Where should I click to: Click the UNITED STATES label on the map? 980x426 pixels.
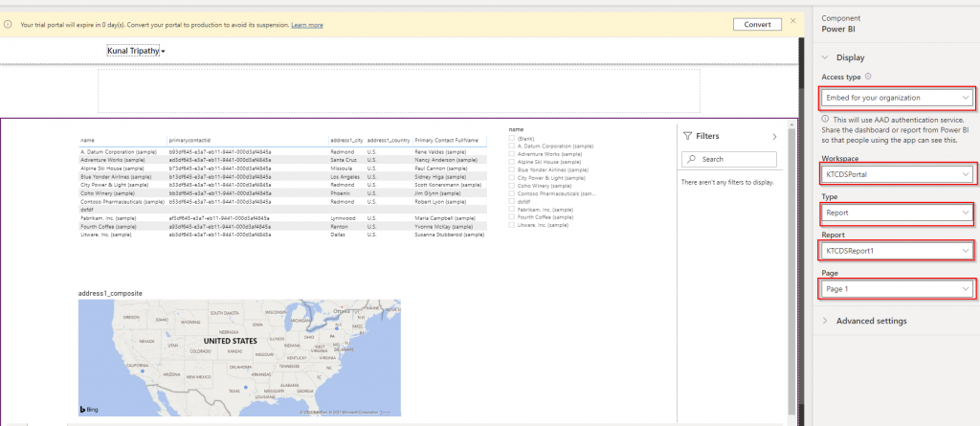click(x=230, y=342)
